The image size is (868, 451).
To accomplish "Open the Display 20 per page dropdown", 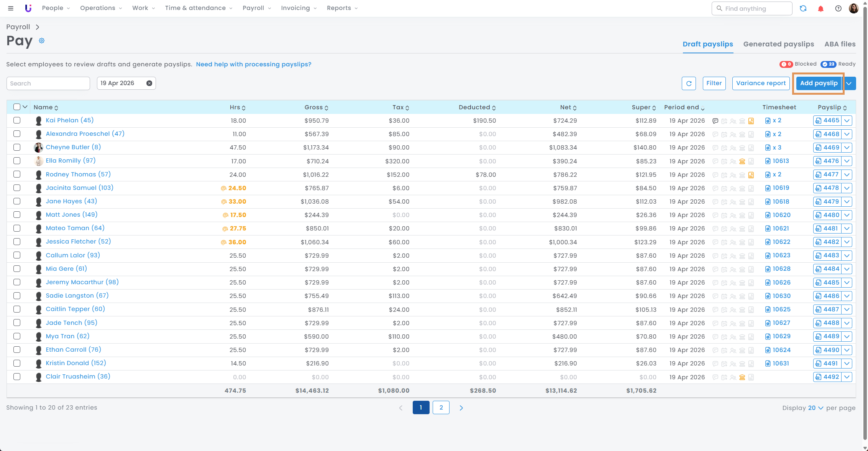I will point(815,408).
